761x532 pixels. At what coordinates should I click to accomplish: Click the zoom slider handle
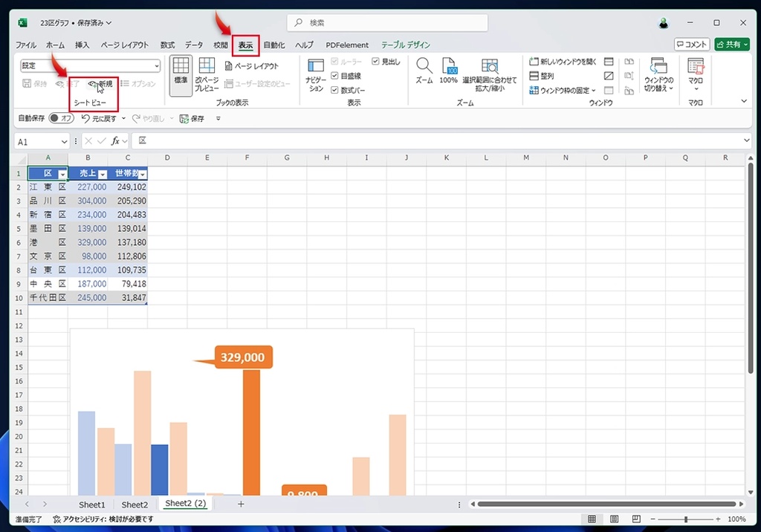point(686,519)
